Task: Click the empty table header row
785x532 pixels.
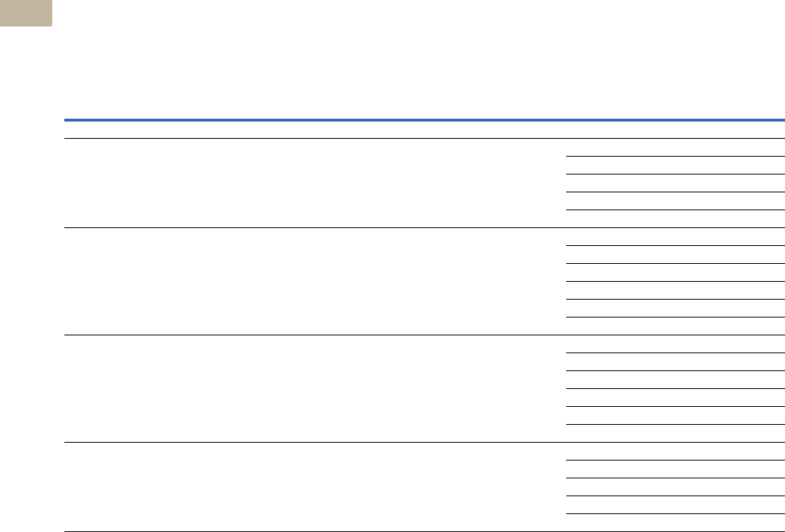Action: (425, 129)
